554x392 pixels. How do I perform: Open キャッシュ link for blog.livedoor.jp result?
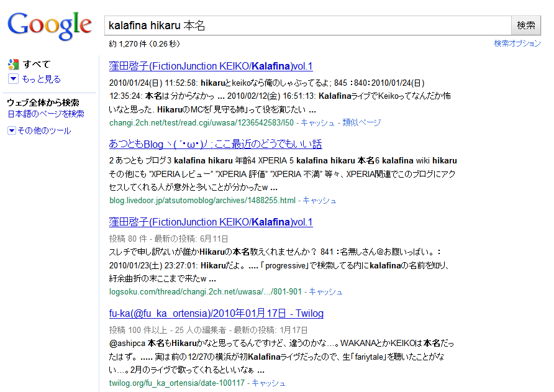pos(319,201)
